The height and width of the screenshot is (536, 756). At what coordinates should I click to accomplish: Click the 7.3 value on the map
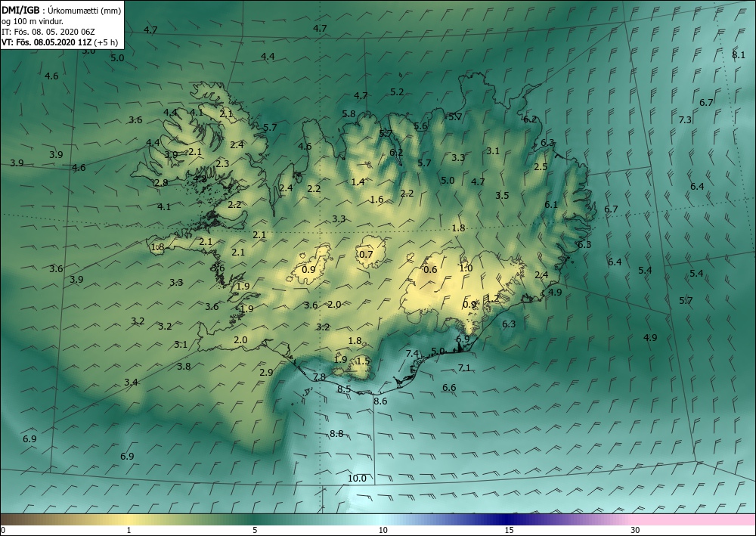pyautogui.click(x=685, y=119)
